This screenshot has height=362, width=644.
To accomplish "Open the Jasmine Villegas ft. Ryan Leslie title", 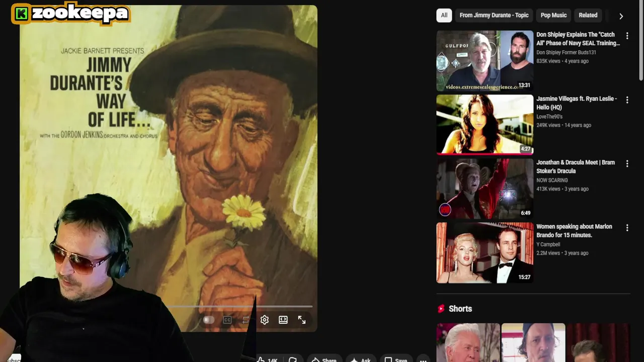I will pyautogui.click(x=577, y=103).
